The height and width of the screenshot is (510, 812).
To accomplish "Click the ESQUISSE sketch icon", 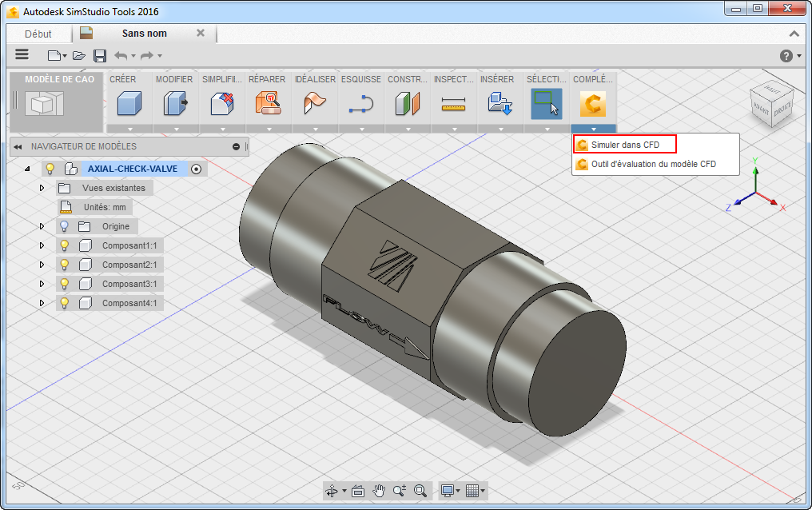I will 361,104.
